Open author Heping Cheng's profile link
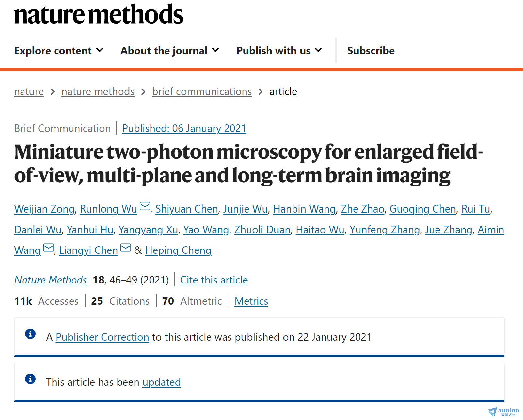Viewport: 523px width, 420px height. pos(178,250)
